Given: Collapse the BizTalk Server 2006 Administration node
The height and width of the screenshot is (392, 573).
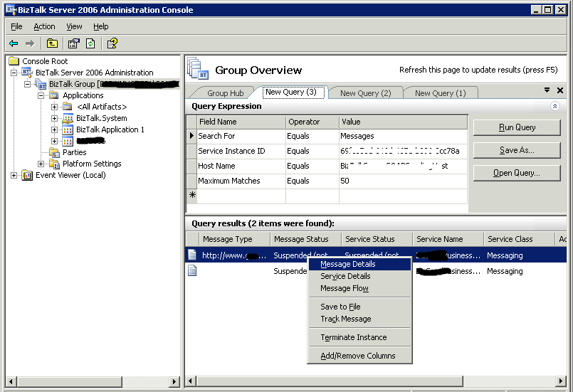Looking at the screenshot, I should pos(14,73).
